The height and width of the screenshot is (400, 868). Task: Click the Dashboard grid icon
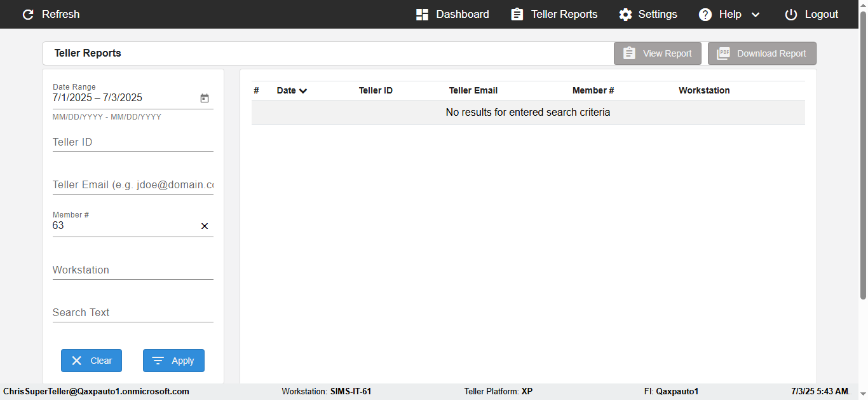pyautogui.click(x=422, y=14)
